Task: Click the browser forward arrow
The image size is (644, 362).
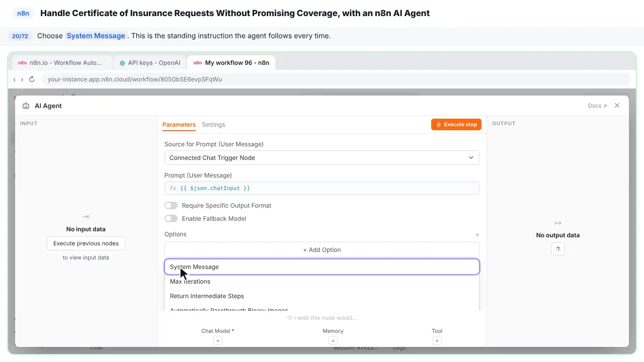Action: (x=22, y=79)
